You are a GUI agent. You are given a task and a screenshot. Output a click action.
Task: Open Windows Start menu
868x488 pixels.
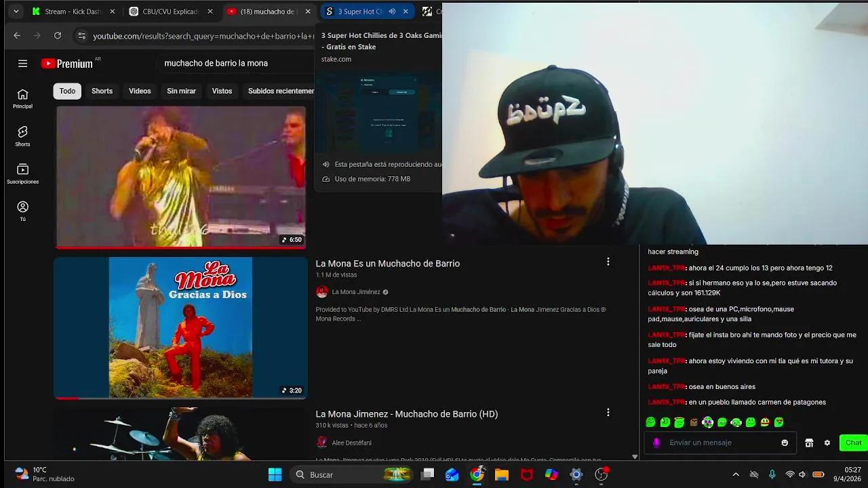click(275, 474)
